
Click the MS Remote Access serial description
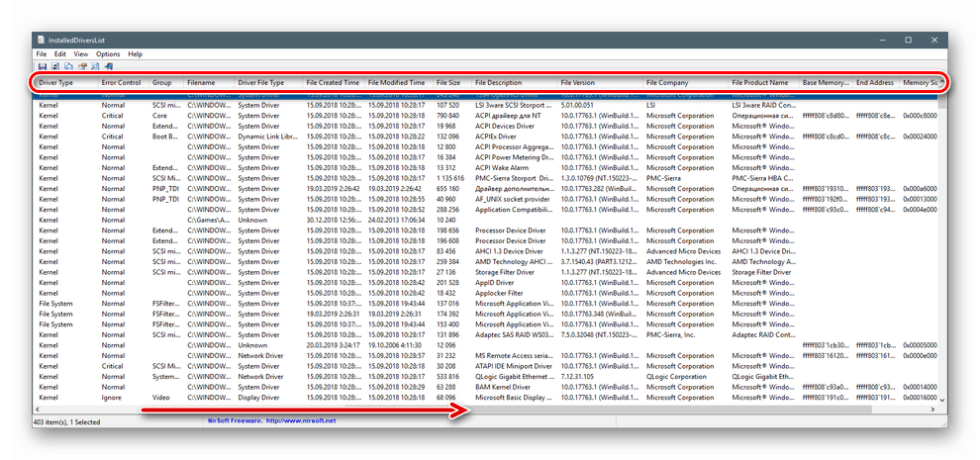click(514, 355)
